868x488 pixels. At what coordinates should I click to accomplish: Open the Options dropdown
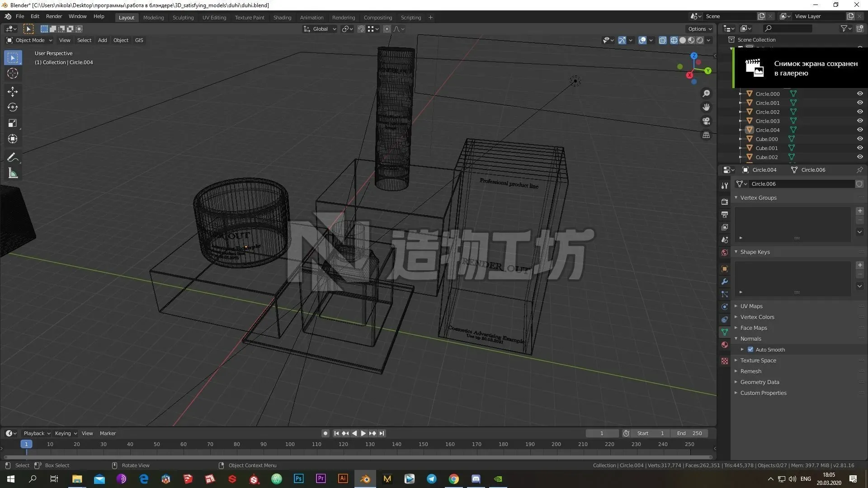click(x=700, y=29)
